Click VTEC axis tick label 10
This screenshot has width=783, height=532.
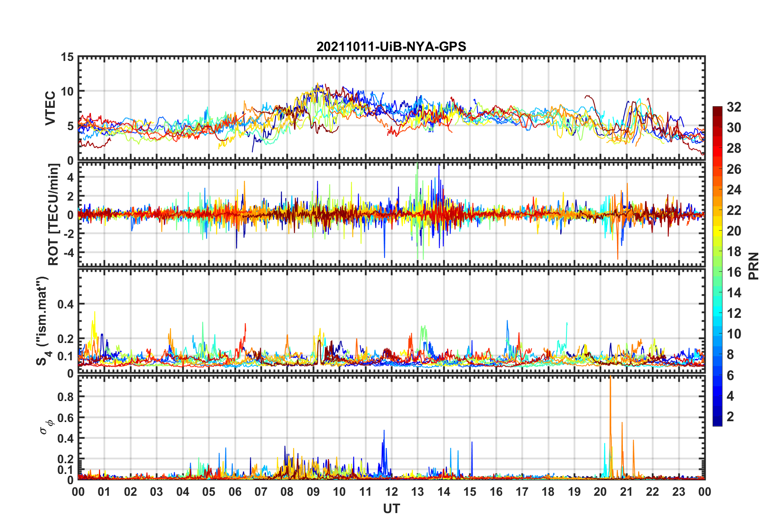point(68,91)
